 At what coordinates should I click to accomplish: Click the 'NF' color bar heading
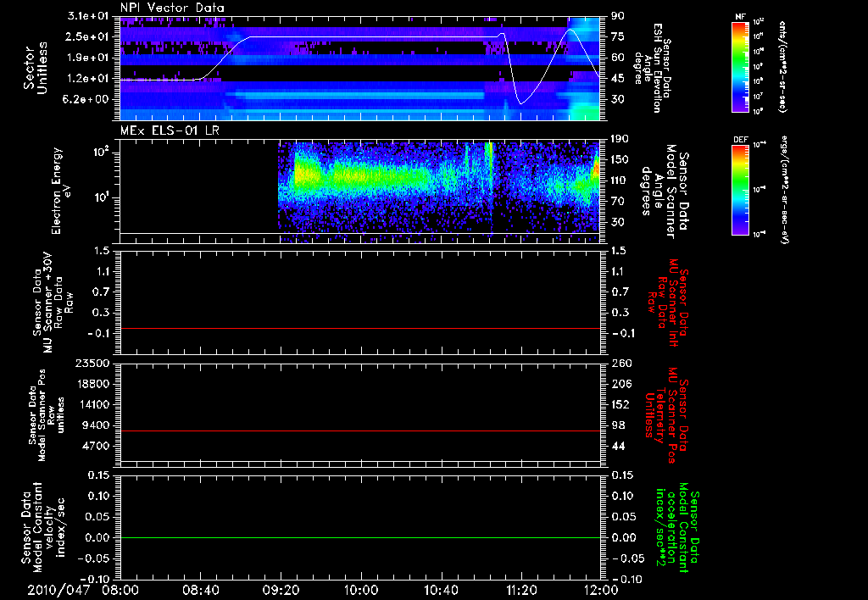coord(741,17)
